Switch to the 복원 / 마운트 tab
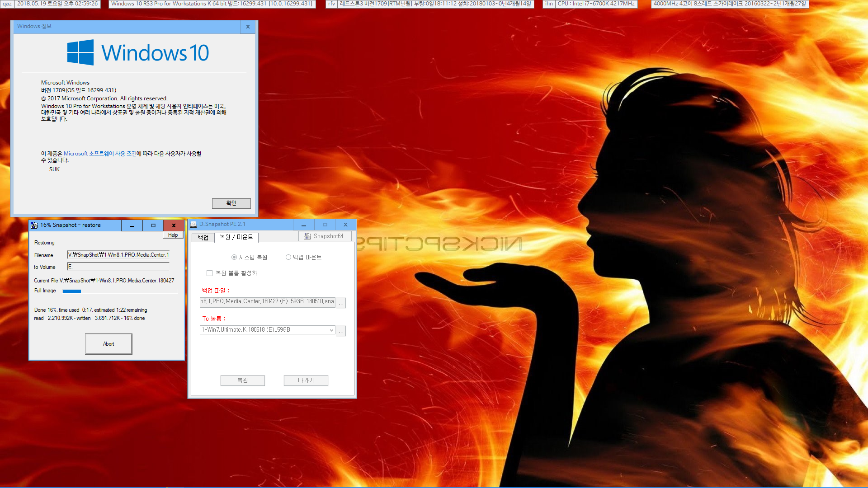The width and height of the screenshot is (868, 488). (236, 237)
